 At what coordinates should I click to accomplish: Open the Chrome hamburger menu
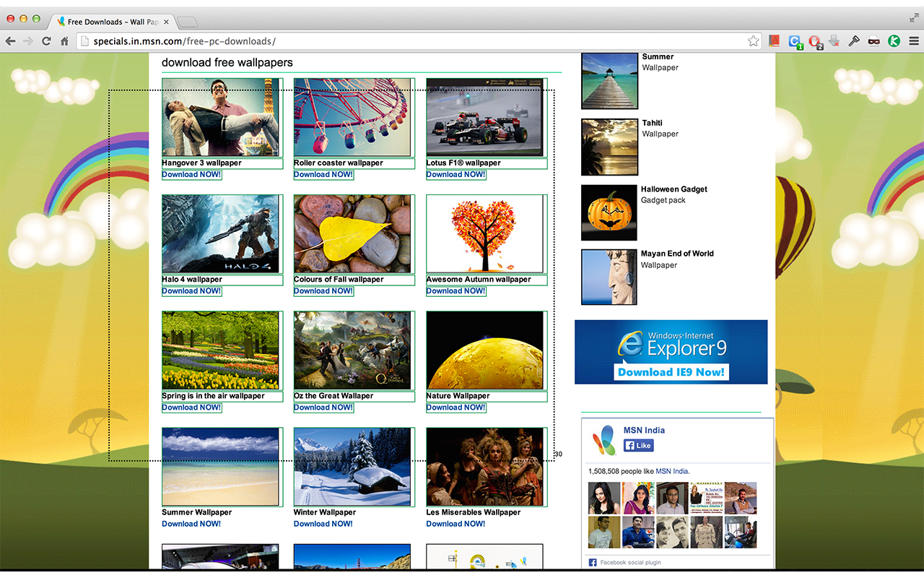(x=914, y=41)
